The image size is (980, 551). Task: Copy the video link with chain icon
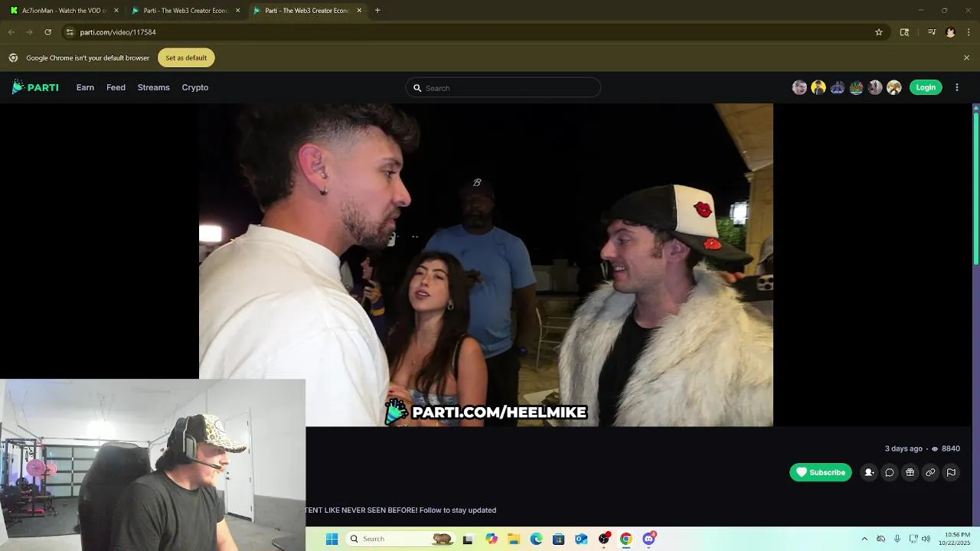click(930, 472)
